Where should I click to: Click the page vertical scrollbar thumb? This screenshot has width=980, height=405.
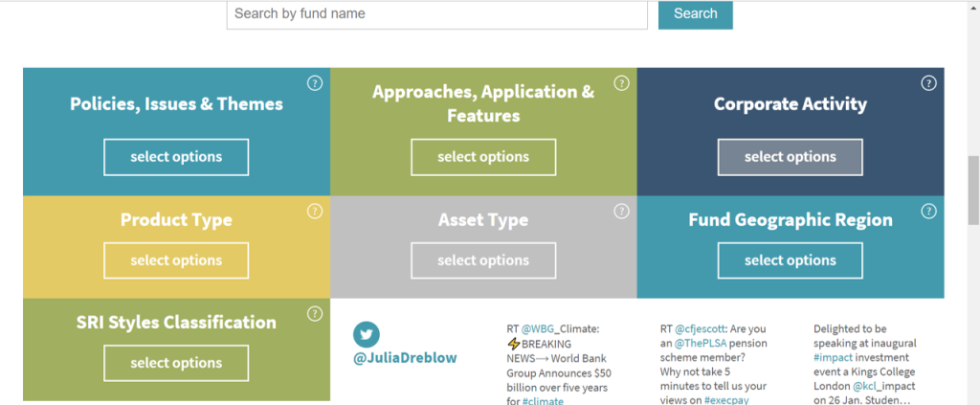click(x=973, y=190)
